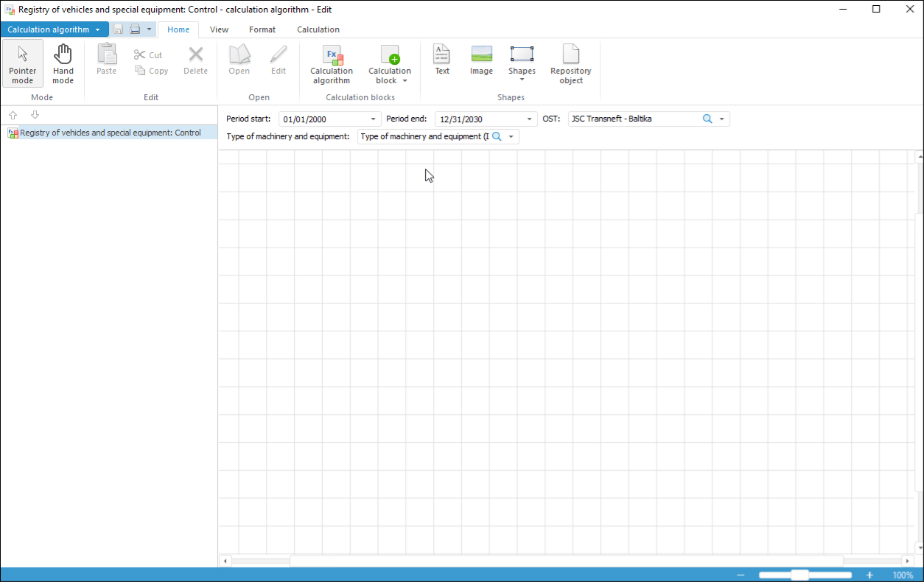924x582 pixels.
Task: Expand the Period end date dropdown
Action: point(530,119)
